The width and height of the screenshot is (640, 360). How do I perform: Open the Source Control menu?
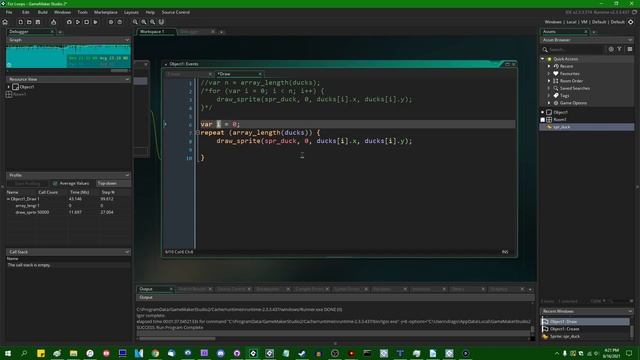pos(176,12)
